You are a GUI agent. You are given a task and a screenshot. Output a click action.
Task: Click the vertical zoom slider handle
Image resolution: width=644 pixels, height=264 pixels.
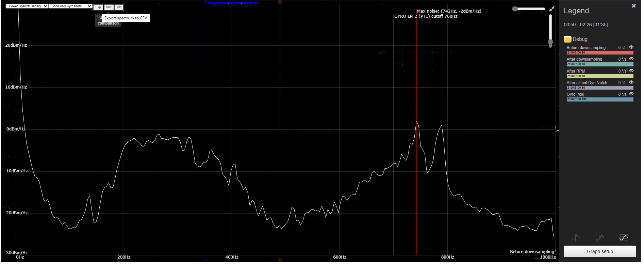coord(550,42)
